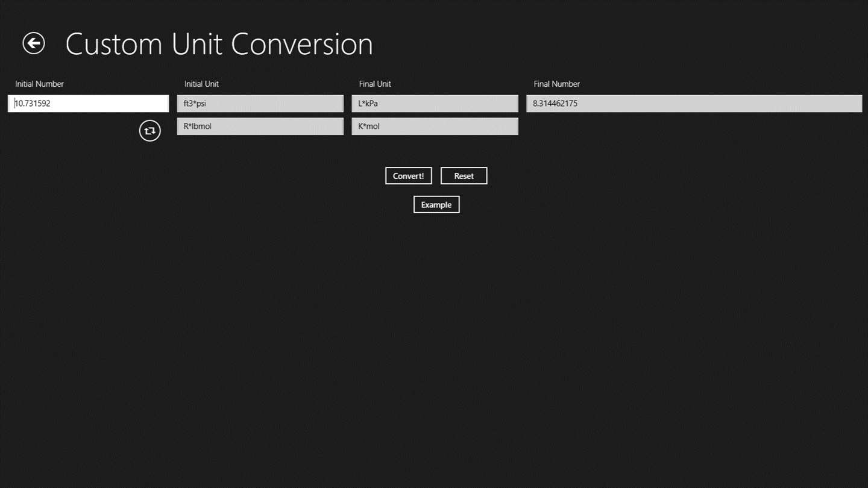The image size is (868, 488).
Task: Select the R*lbmol initial unit denominator field
Action: pyautogui.click(x=260, y=127)
